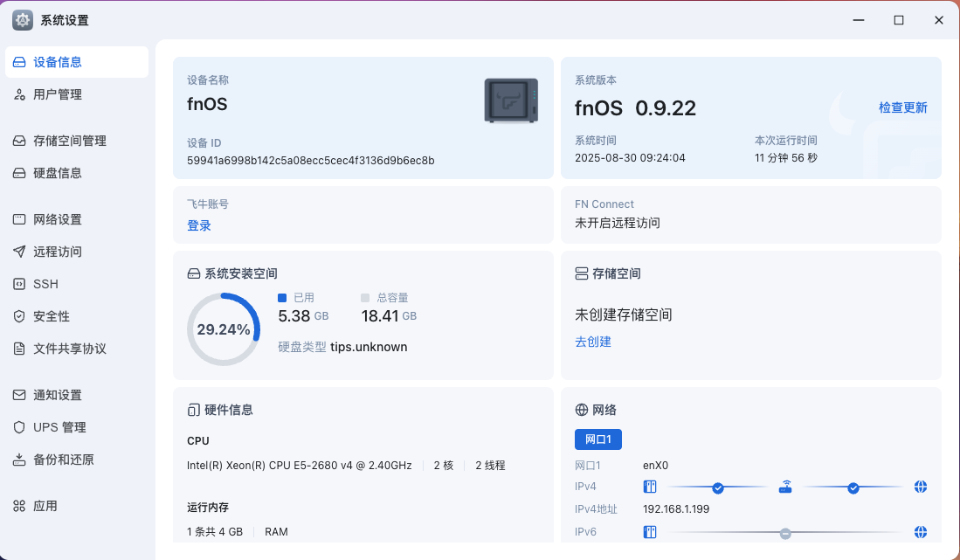
Task: Click the first IPv4 connection checkmark
Action: pyautogui.click(x=718, y=487)
